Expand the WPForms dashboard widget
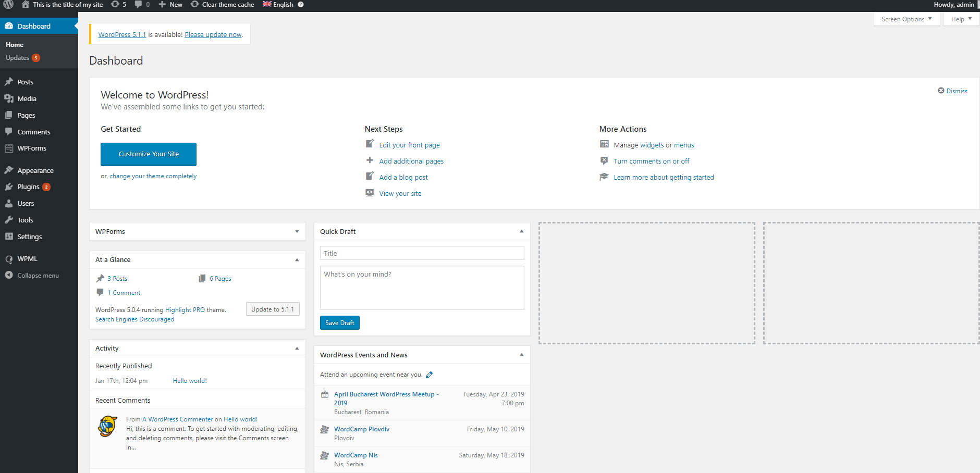 pyautogui.click(x=297, y=231)
